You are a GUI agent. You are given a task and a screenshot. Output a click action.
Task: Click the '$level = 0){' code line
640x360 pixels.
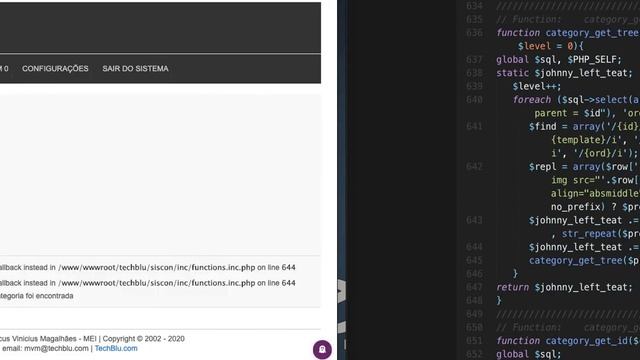pos(551,46)
